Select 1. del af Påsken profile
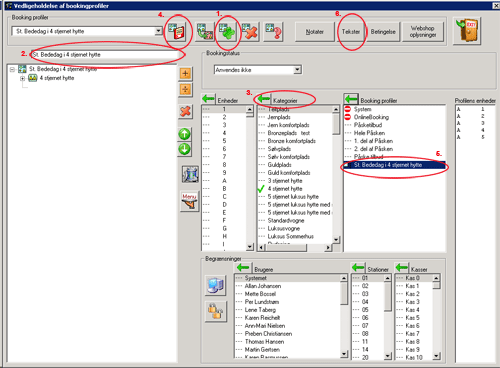The image size is (500, 368). click(x=373, y=141)
